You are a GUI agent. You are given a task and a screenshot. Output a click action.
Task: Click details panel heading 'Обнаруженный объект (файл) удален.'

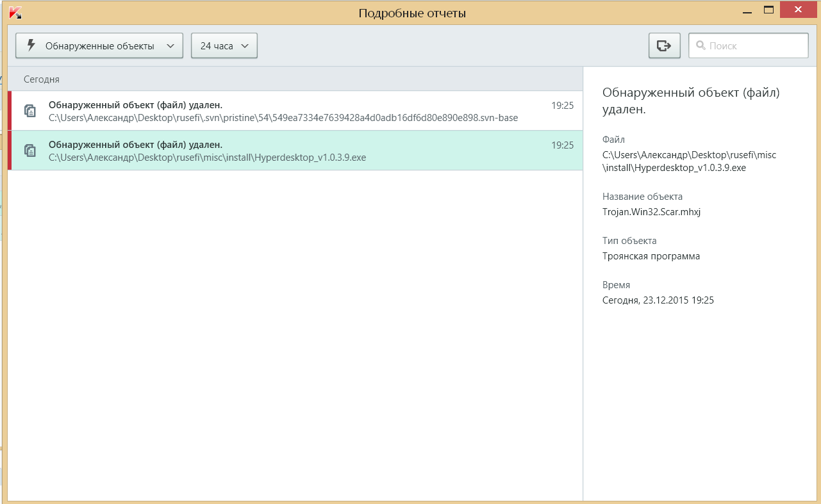tap(691, 101)
